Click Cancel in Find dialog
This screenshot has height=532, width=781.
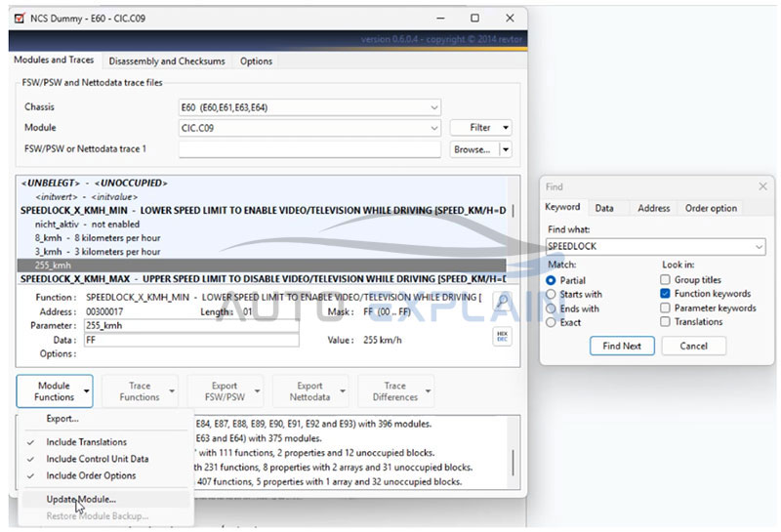(x=693, y=347)
